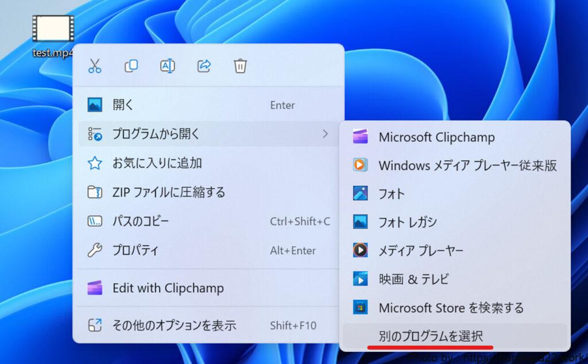The image size is (588, 364).
Task: Choose Windows メディア プレーヤー従来版
Action: [467, 166]
